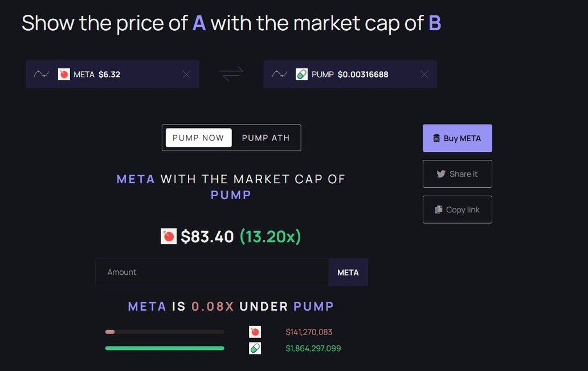This screenshot has width=588, height=371.
Task: Clear META selection with X icon
Action: coord(186,75)
